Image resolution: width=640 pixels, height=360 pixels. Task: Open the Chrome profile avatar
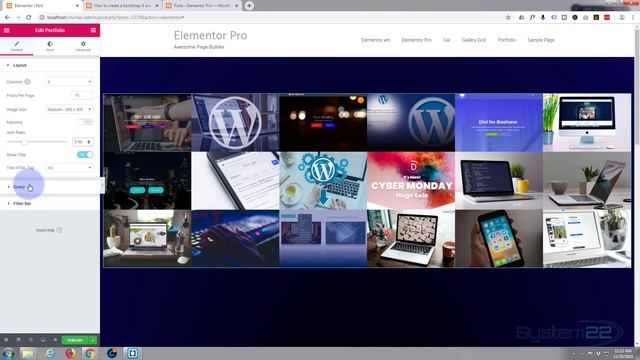pyautogui.click(x=622, y=18)
